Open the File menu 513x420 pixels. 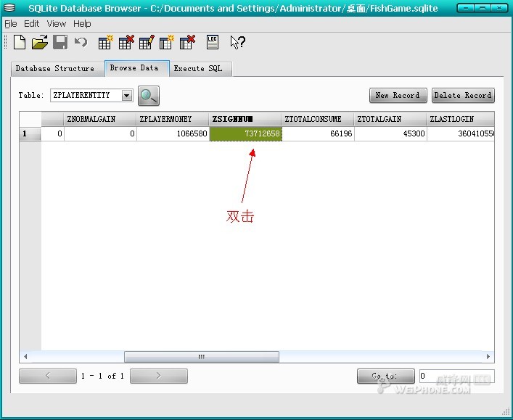(x=10, y=23)
